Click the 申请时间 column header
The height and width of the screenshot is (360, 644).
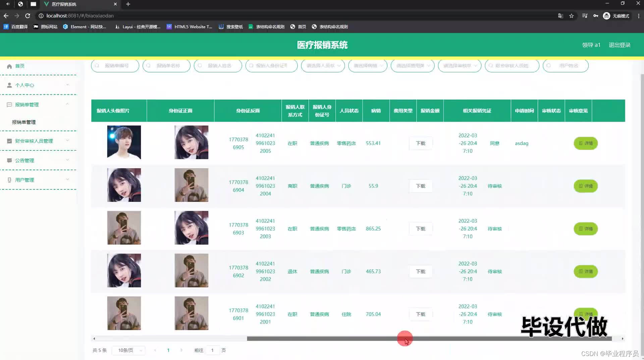(524, 111)
